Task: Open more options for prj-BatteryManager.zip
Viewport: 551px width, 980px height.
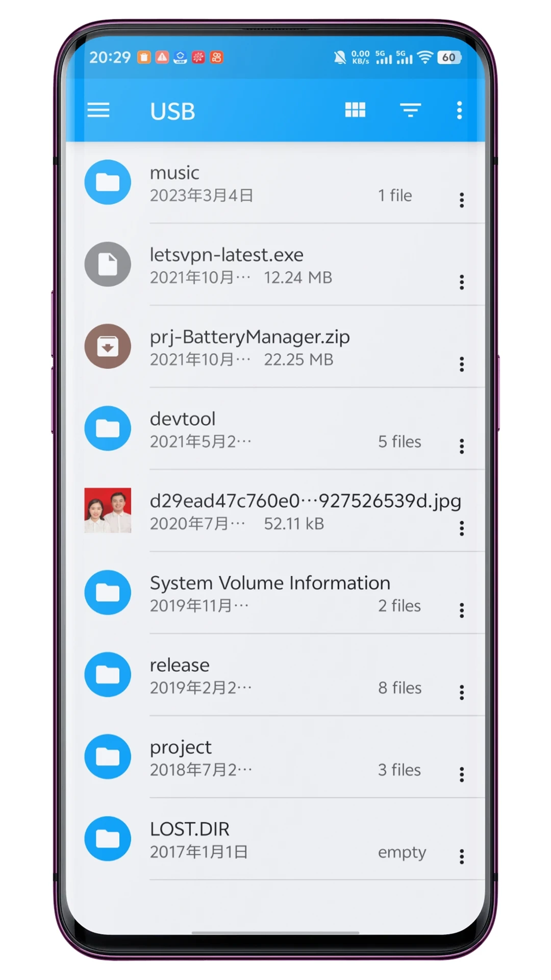Action: (462, 364)
